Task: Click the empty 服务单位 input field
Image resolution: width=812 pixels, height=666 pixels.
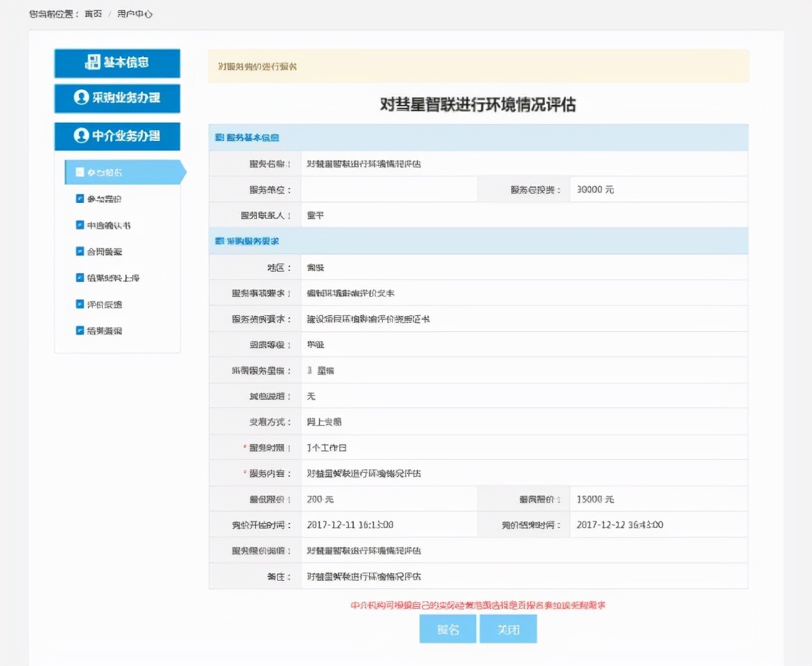Action: pyautogui.click(x=388, y=189)
